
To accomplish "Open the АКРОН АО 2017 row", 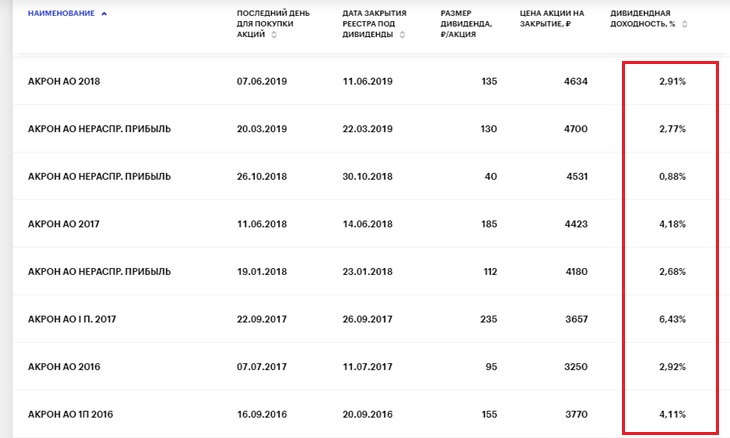I will 365,224.
